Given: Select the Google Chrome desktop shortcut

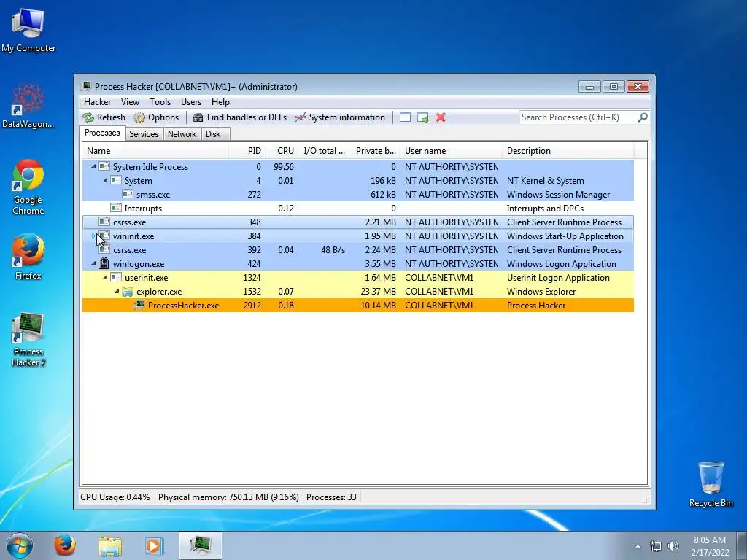Looking at the screenshot, I should pyautogui.click(x=28, y=187).
